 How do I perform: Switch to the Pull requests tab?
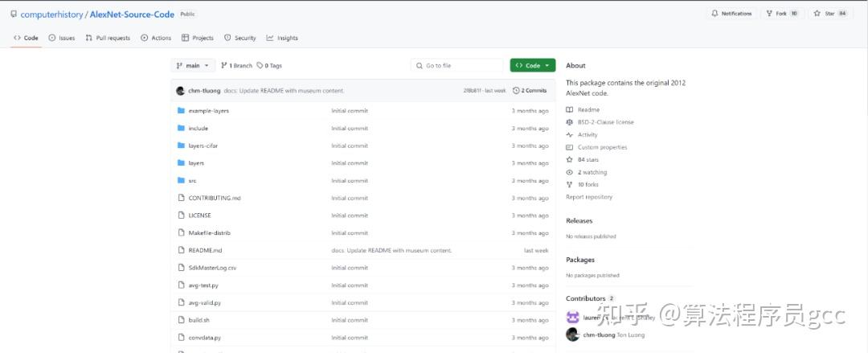coord(108,38)
